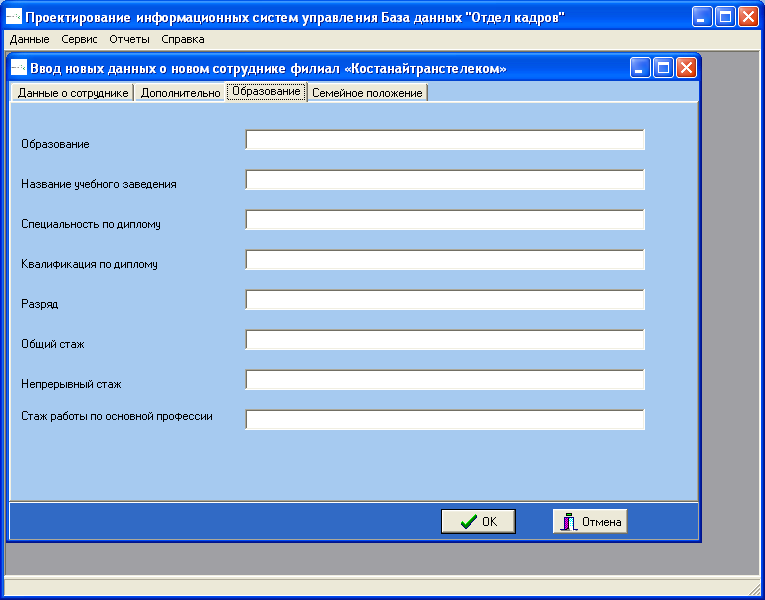This screenshot has height=600, width=765.
Task: Focus the Разряд input field
Action: [x=445, y=300]
